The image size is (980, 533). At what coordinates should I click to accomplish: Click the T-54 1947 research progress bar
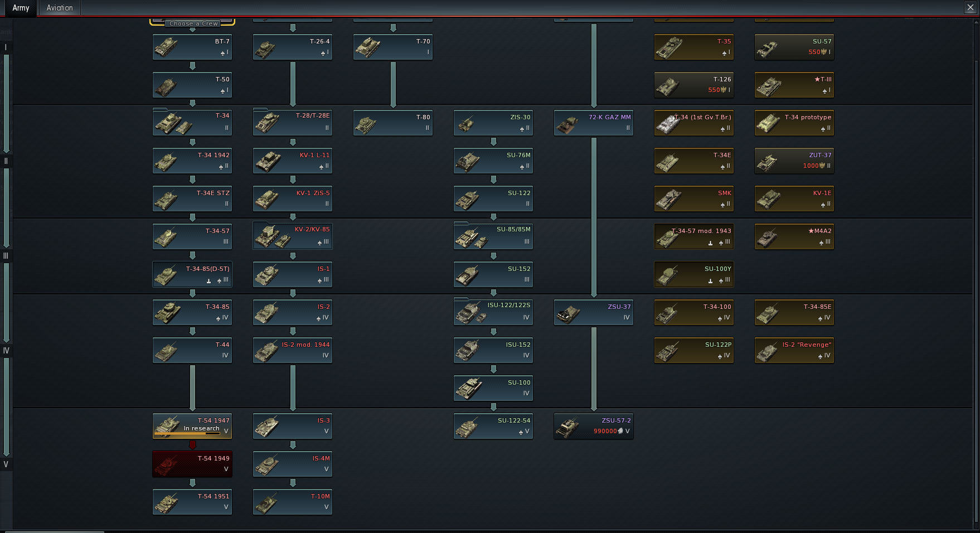coord(187,433)
